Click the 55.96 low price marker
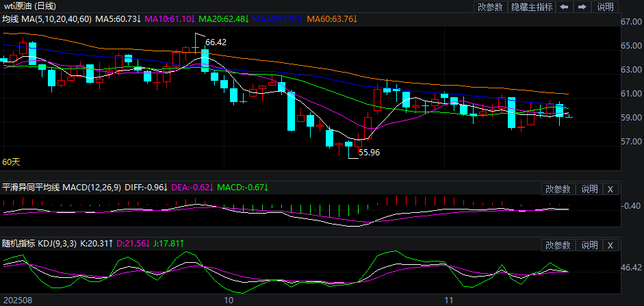This screenshot has width=644, height=306. pyautogui.click(x=369, y=153)
